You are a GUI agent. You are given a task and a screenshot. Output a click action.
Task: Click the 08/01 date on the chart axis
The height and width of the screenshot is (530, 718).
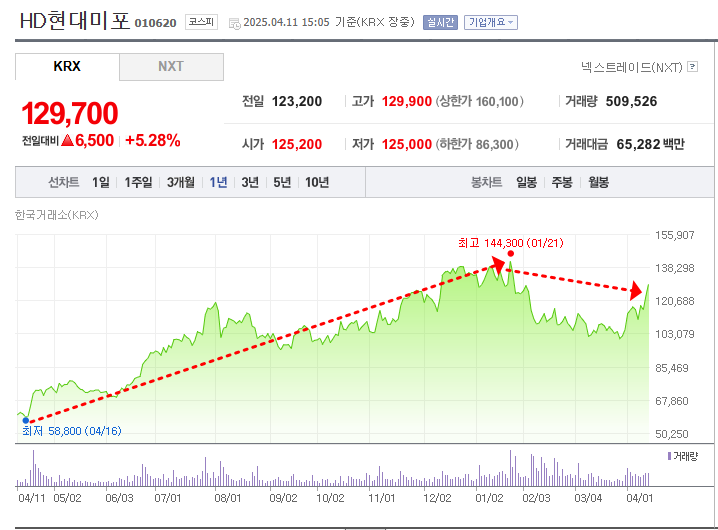click(x=228, y=498)
